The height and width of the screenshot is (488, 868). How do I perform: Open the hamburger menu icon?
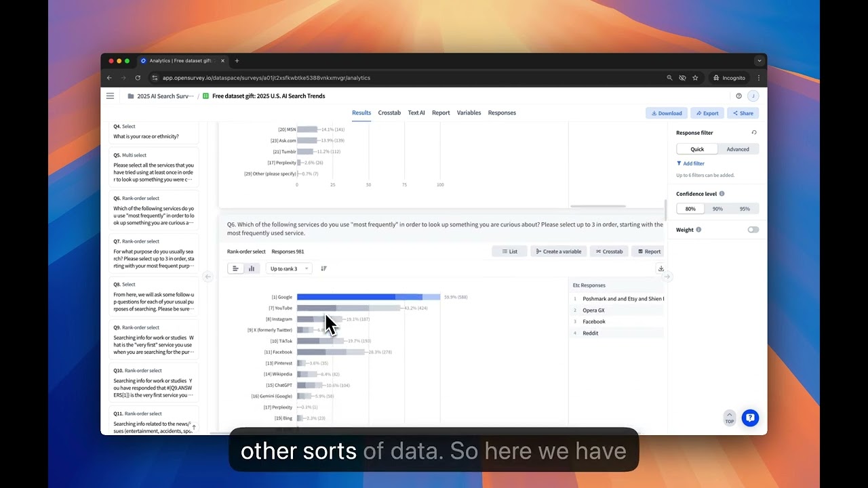point(110,96)
